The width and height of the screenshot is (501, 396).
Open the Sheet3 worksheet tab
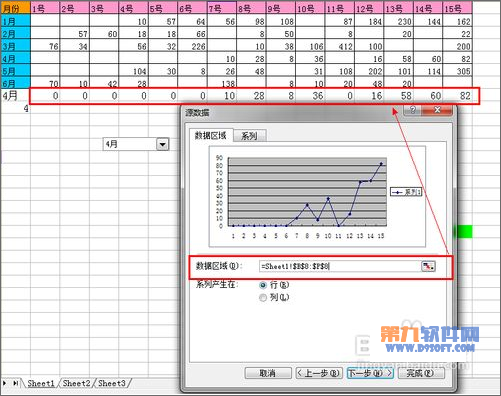click(112, 383)
